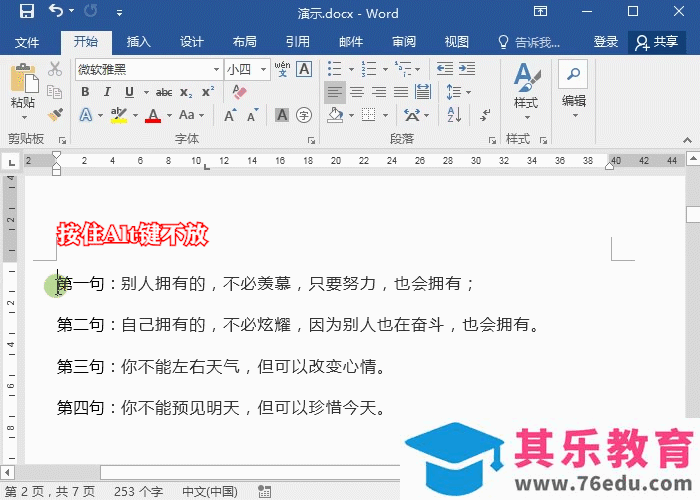
Task: Toggle subscript formatting
Action: click(186, 92)
